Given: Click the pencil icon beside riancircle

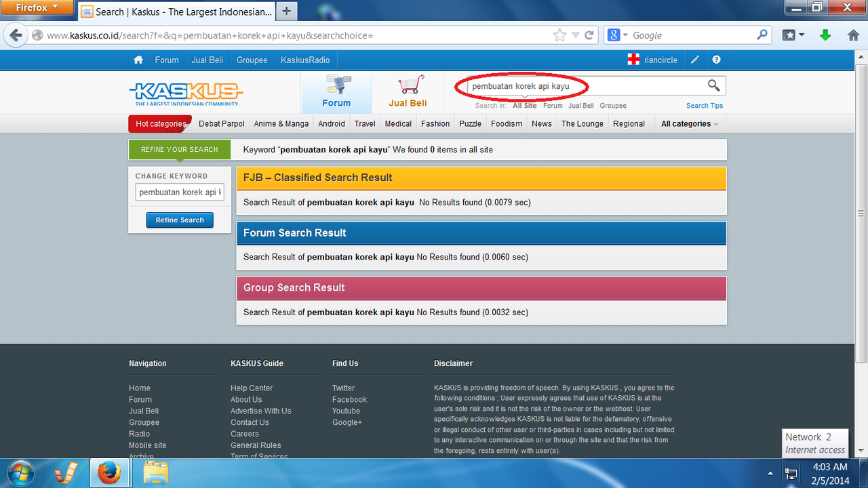Looking at the screenshot, I should tap(694, 60).
